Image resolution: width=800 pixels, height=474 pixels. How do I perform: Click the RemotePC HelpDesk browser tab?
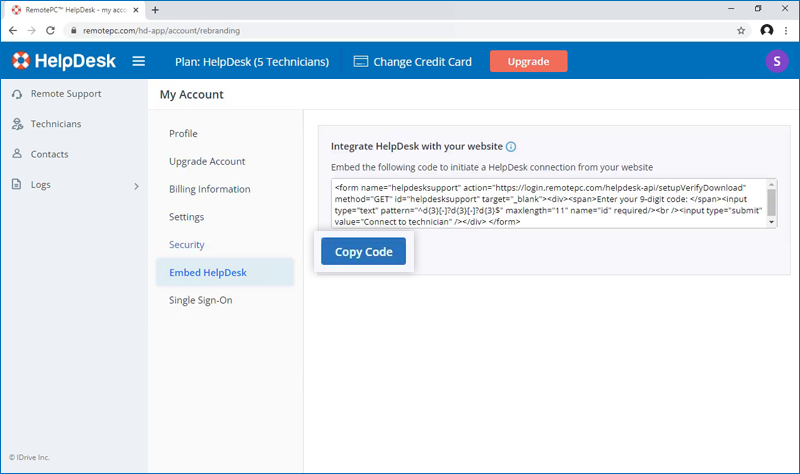coord(75,10)
